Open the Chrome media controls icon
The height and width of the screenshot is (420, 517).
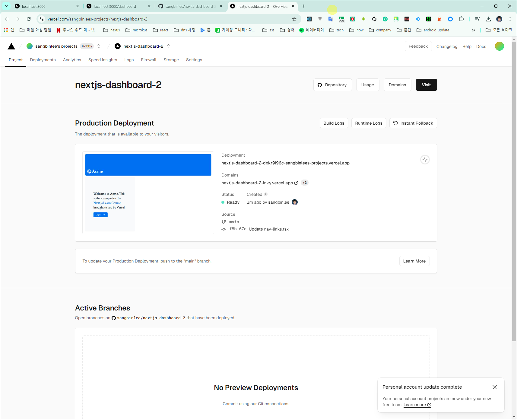coord(477,19)
